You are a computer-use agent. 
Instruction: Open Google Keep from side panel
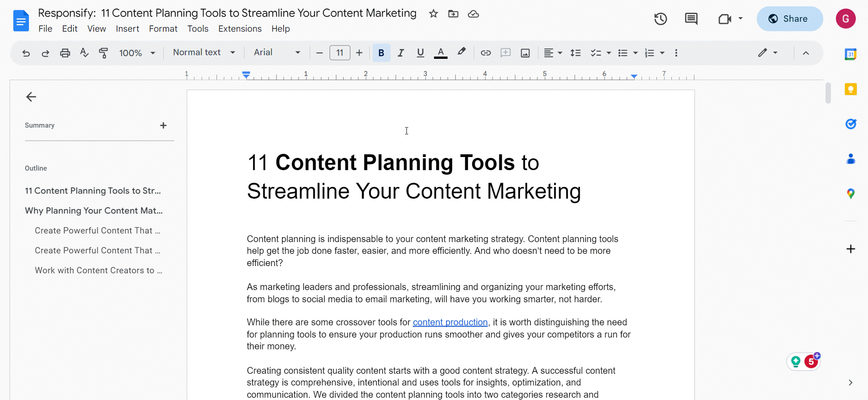tap(851, 89)
